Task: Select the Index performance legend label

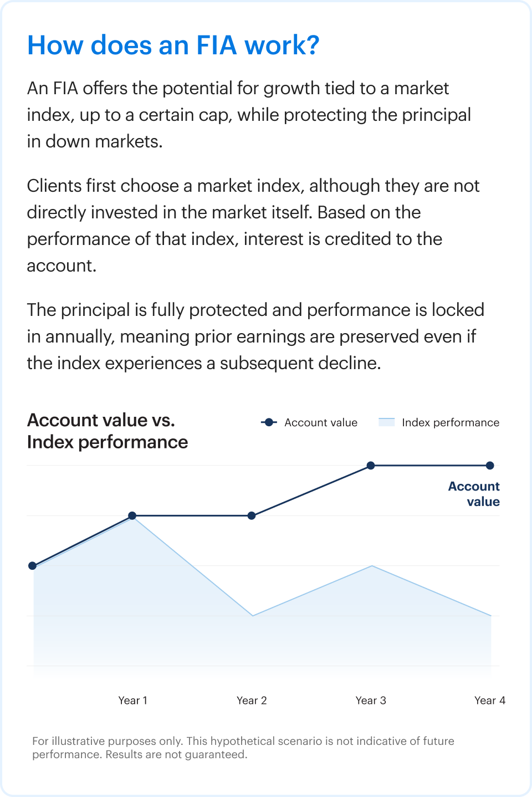Action: [x=451, y=422]
